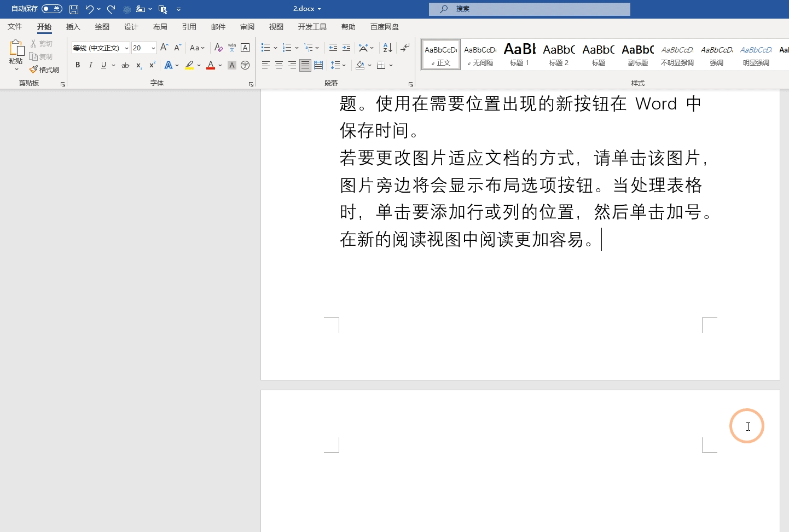The width and height of the screenshot is (789, 532).
Task: Click the 复制 (Copy) button
Action: [x=42, y=56]
